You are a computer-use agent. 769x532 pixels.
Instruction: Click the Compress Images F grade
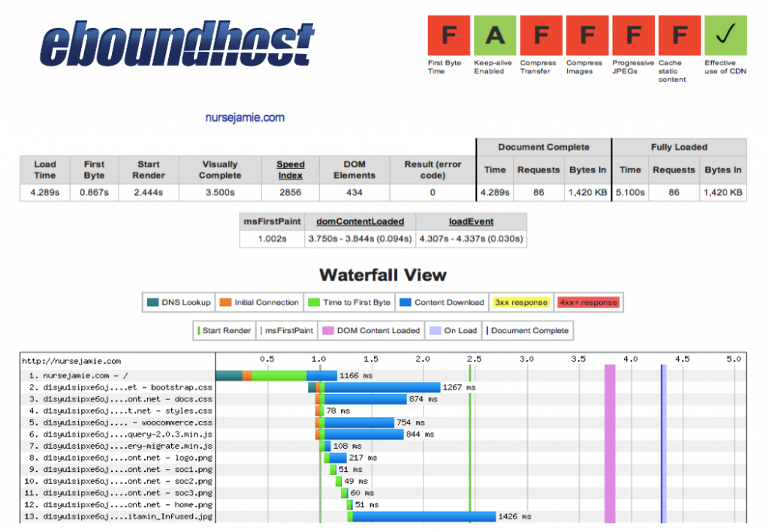tap(587, 35)
